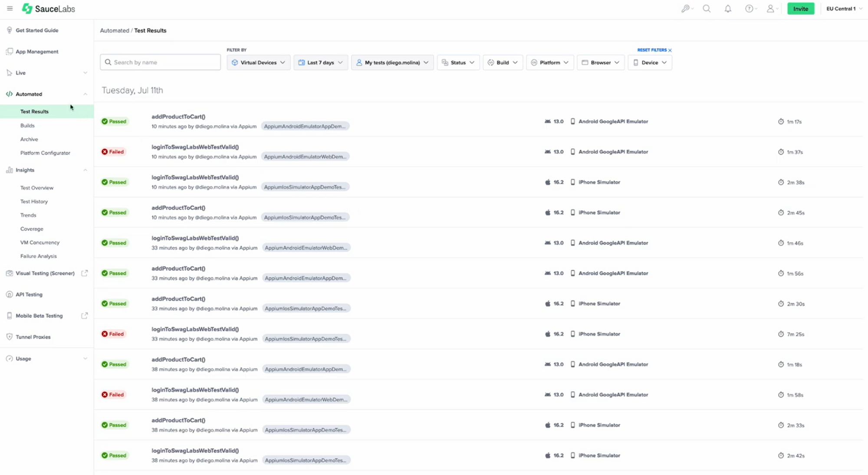
Task: Click the green Invite button
Action: 800,9
